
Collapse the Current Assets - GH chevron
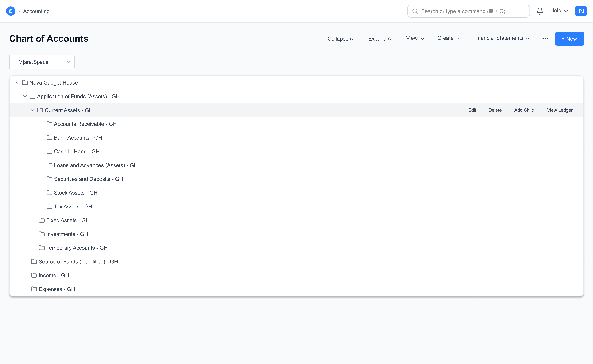[33, 110]
